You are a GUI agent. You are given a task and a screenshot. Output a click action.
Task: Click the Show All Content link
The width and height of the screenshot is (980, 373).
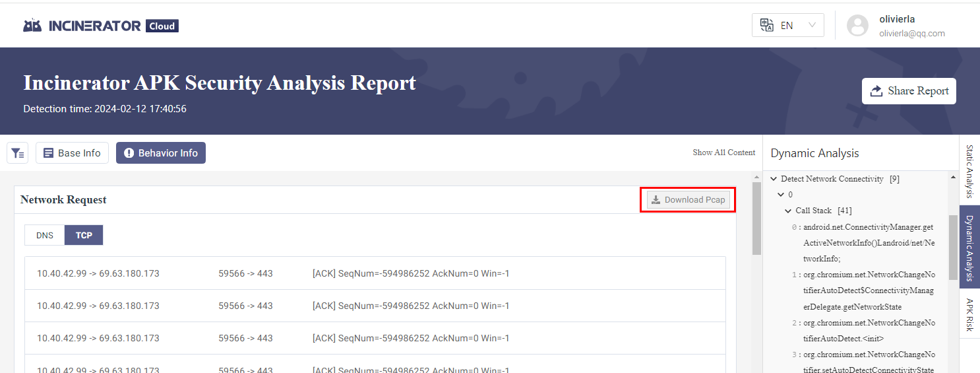click(x=723, y=153)
